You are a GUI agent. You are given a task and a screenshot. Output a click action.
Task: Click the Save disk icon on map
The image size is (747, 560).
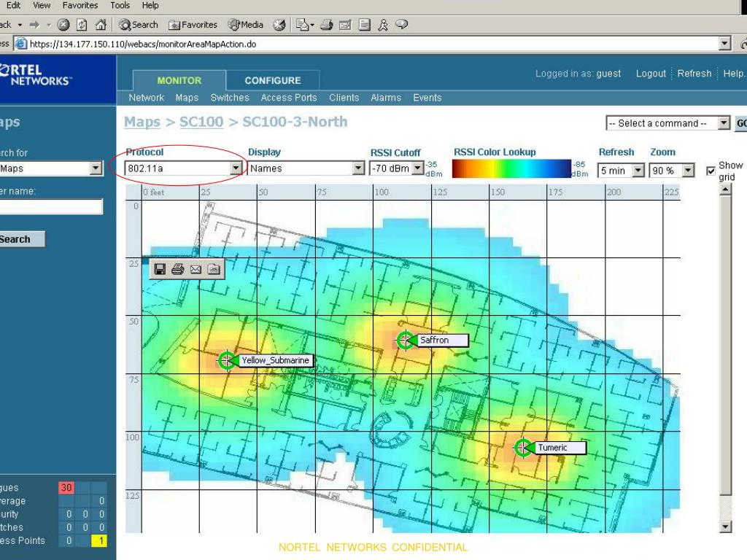pos(160,270)
